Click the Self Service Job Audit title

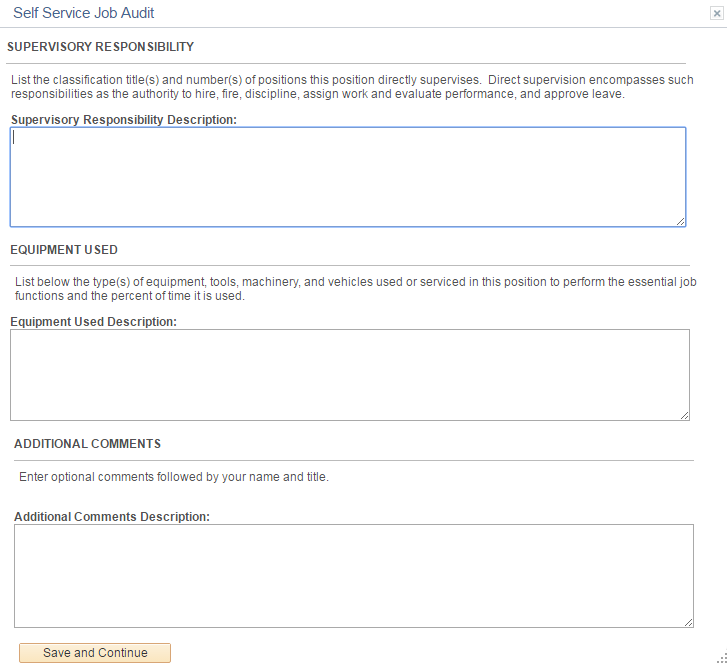click(84, 13)
